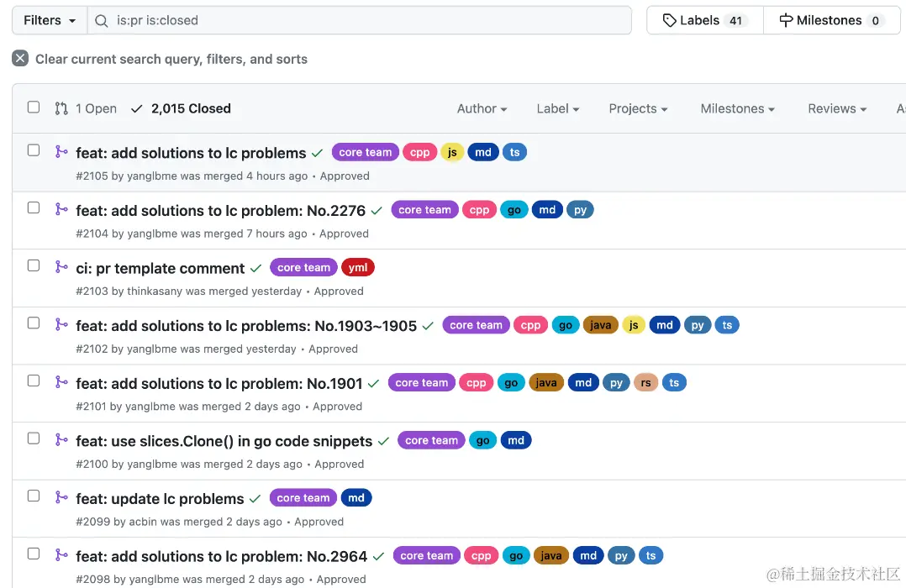This screenshot has width=906, height=588.
Task: Click merged icon for No.1901 PR
Action: 61,382
